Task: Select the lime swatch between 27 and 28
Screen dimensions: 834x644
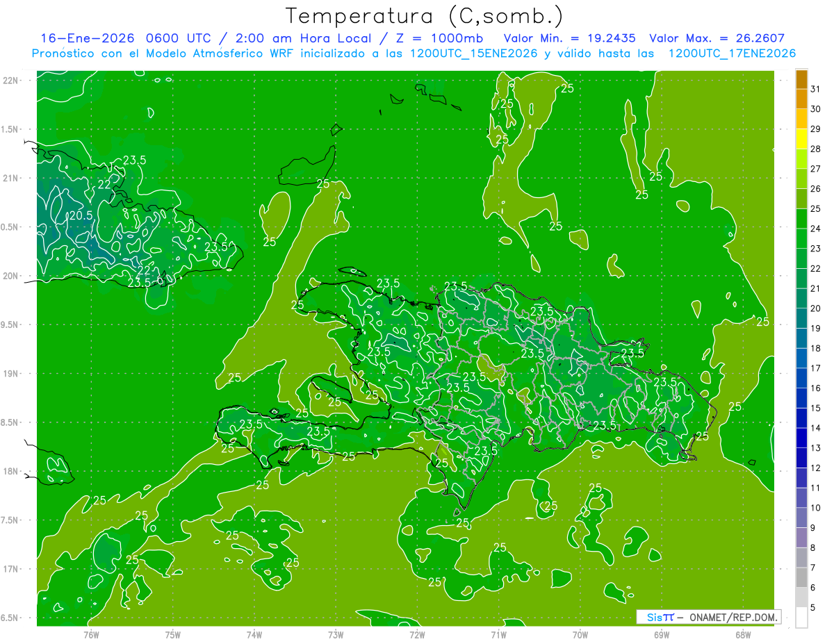Action: click(x=801, y=159)
